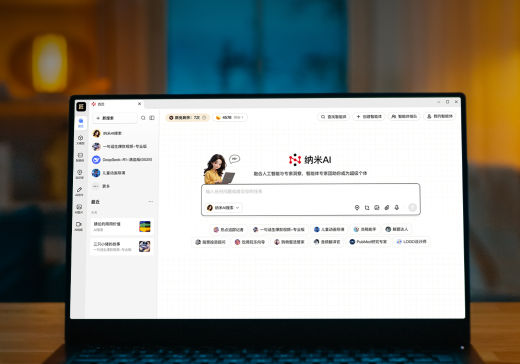Click the microphone icon in the input box
The width and height of the screenshot is (520, 364).
coord(397,207)
